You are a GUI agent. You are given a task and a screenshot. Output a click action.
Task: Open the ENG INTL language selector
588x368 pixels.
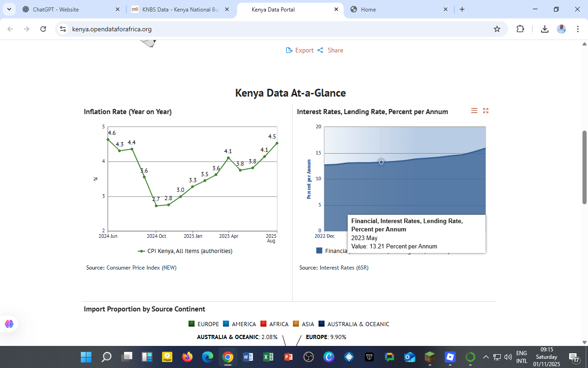point(521,357)
